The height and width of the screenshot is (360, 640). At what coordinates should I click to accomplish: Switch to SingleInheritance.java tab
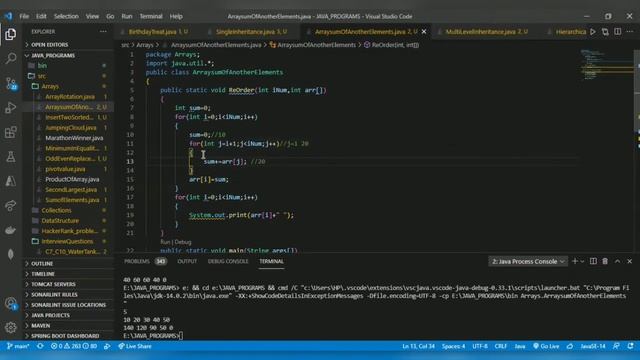click(251, 32)
